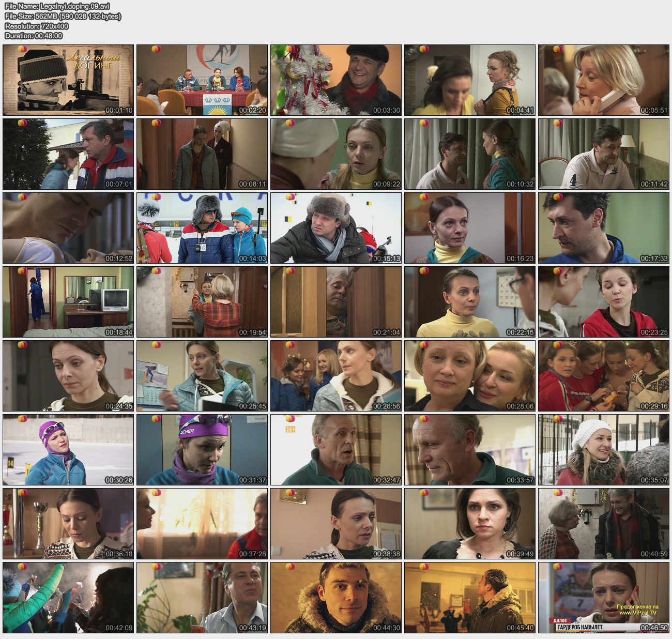The image size is (672, 639).
Task: Open the www.ViPzal.TV link
Action: click(x=638, y=613)
